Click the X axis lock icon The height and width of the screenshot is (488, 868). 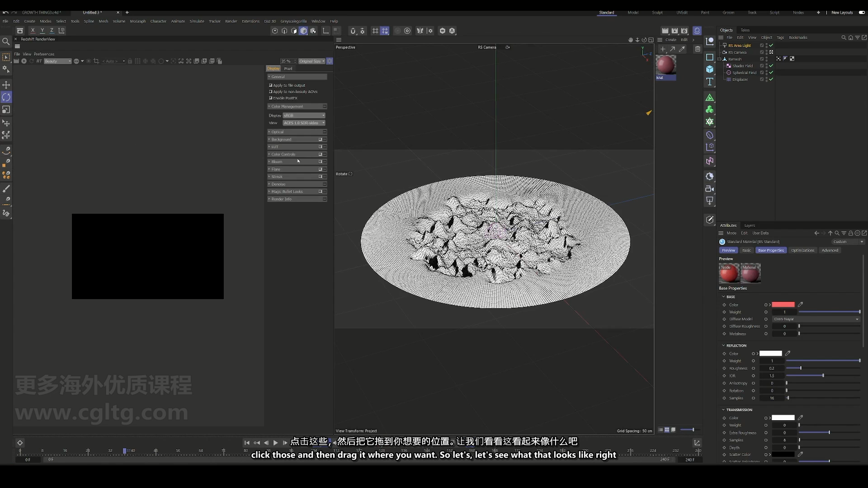[33, 30]
